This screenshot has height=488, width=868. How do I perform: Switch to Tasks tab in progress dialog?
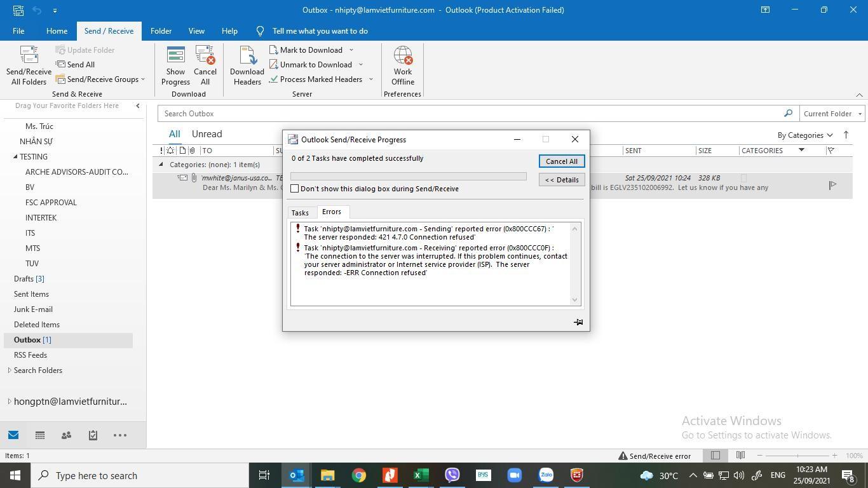coord(300,213)
